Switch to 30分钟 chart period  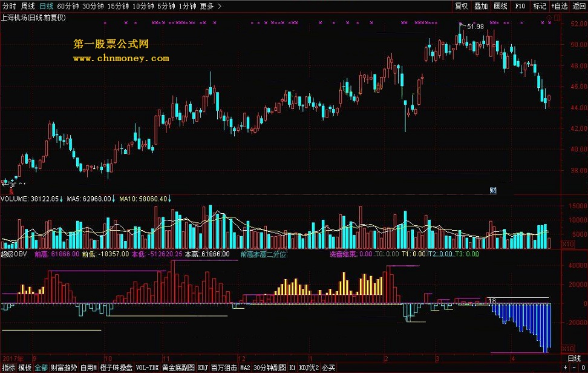coord(93,6)
